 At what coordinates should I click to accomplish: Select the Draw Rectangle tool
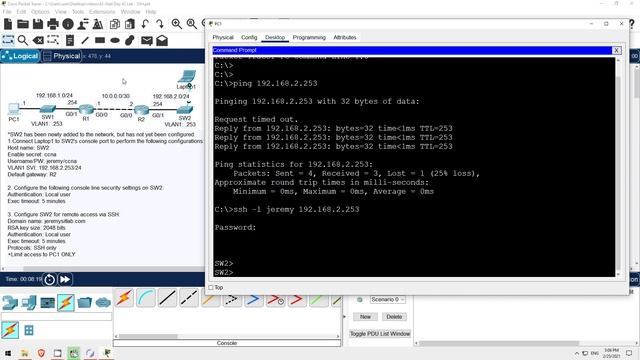point(100,40)
